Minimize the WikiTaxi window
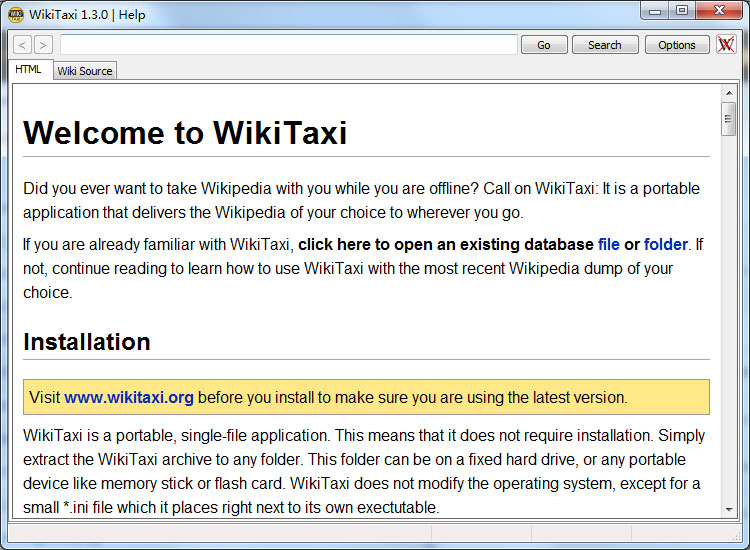 pyautogui.click(x=655, y=11)
